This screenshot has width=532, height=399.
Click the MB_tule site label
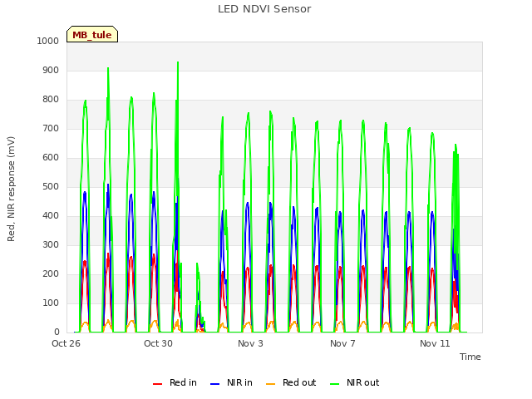pyautogui.click(x=92, y=35)
